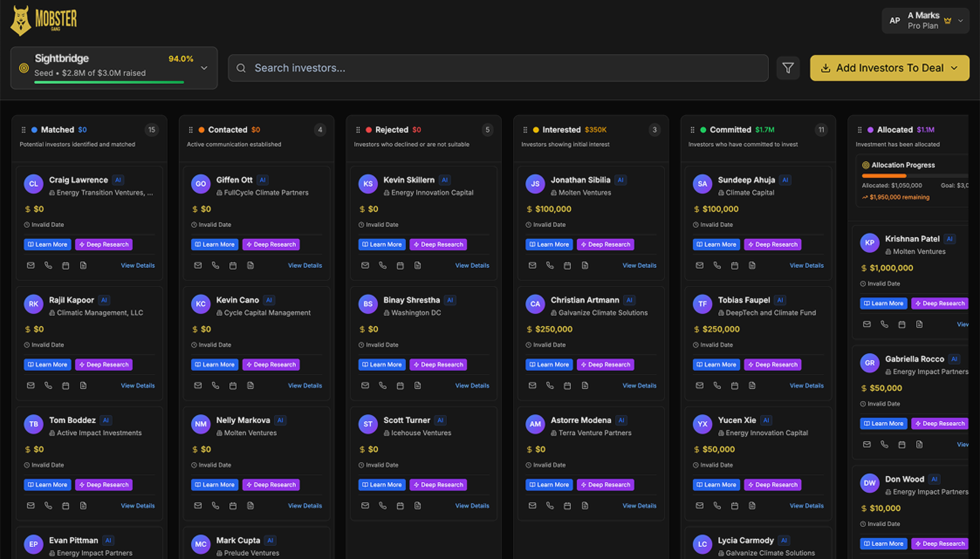Screen dimensions: 980x559
Task: Click the Contacted column header
Action: point(228,130)
